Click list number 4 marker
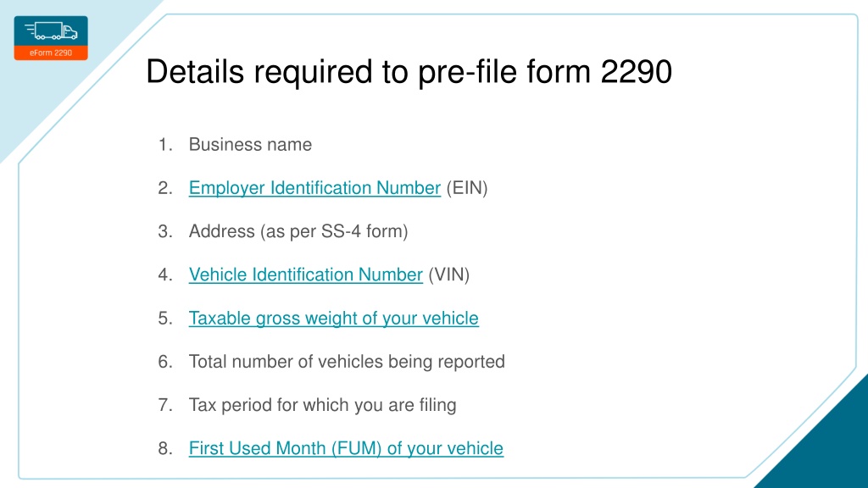 [165, 275]
